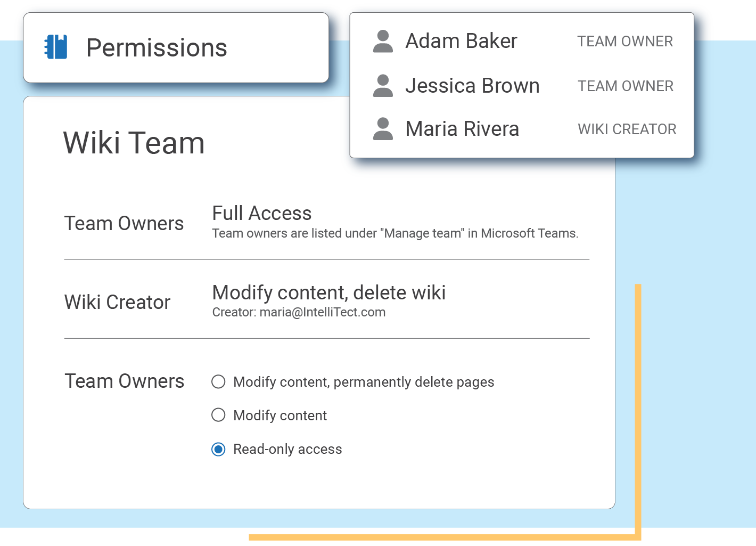Click the Full Access permission text
Screen dimensions: 756x546
[x=261, y=213]
